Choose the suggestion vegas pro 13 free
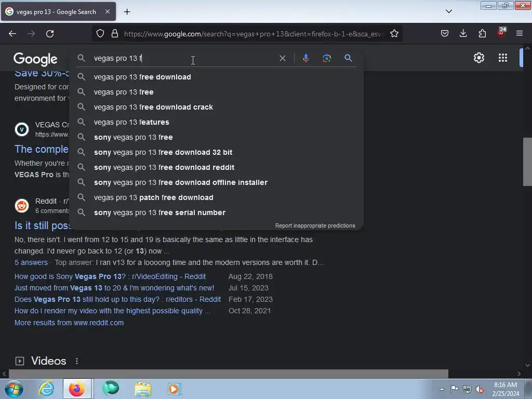532x399 pixels. (216, 92)
